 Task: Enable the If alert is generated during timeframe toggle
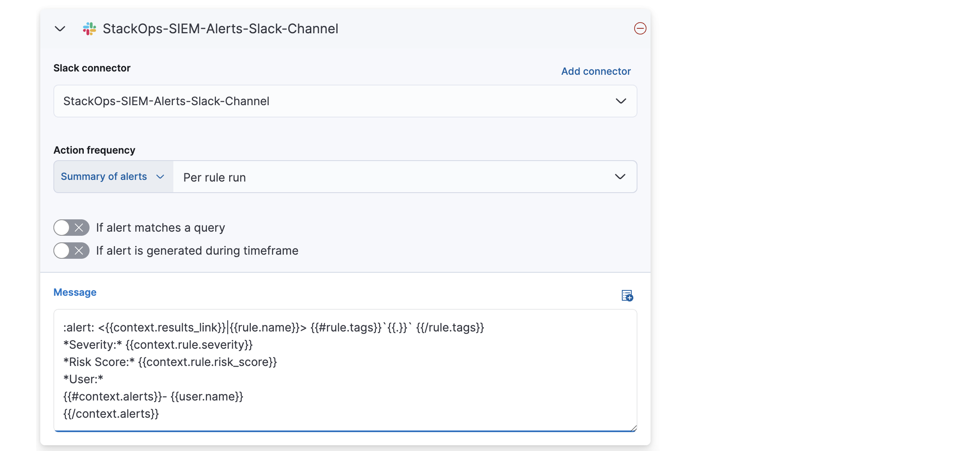coord(71,251)
